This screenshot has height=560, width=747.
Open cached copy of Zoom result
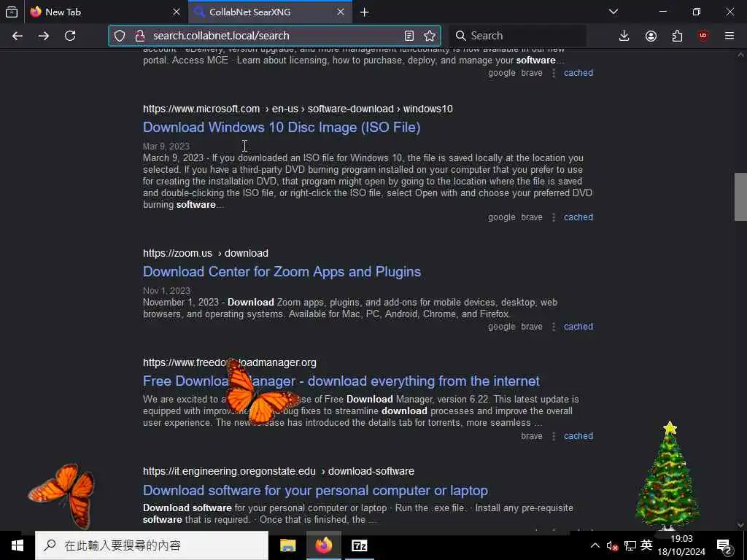(x=578, y=327)
